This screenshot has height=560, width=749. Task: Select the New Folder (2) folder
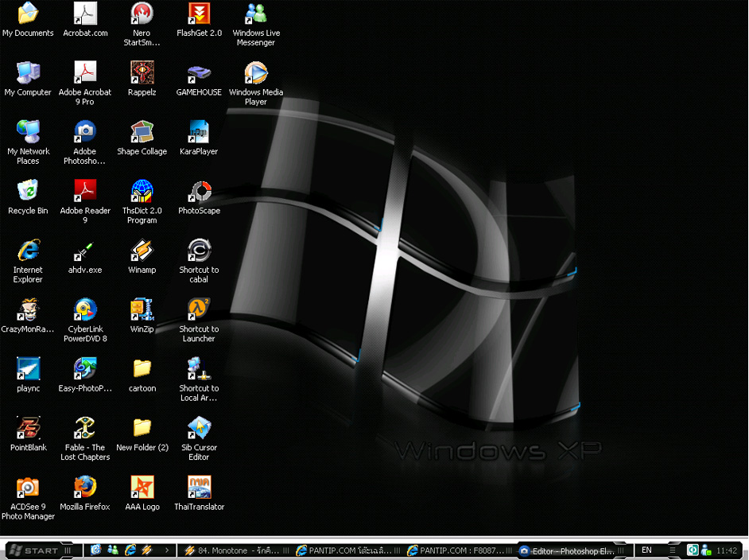coord(142,435)
